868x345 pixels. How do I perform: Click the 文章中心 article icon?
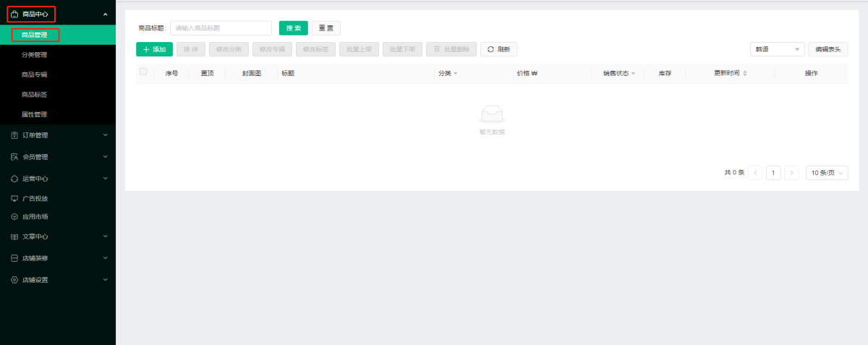coord(14,237)
